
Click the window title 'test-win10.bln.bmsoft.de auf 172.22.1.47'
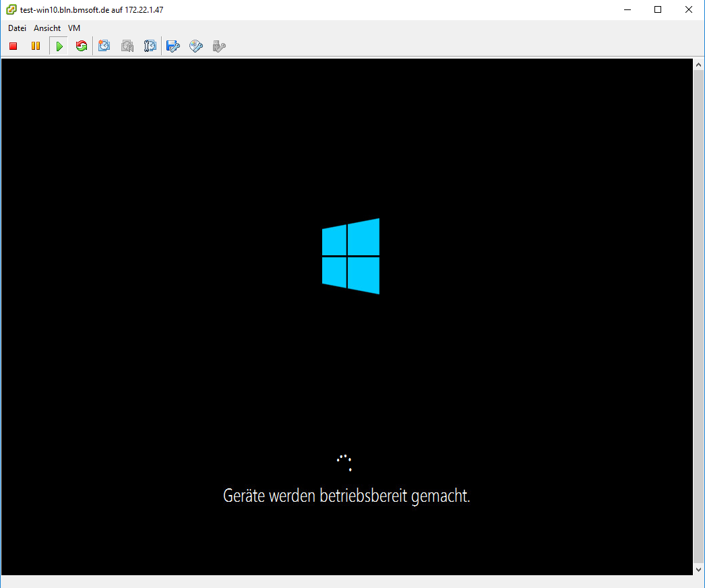[x=92, y=9]
